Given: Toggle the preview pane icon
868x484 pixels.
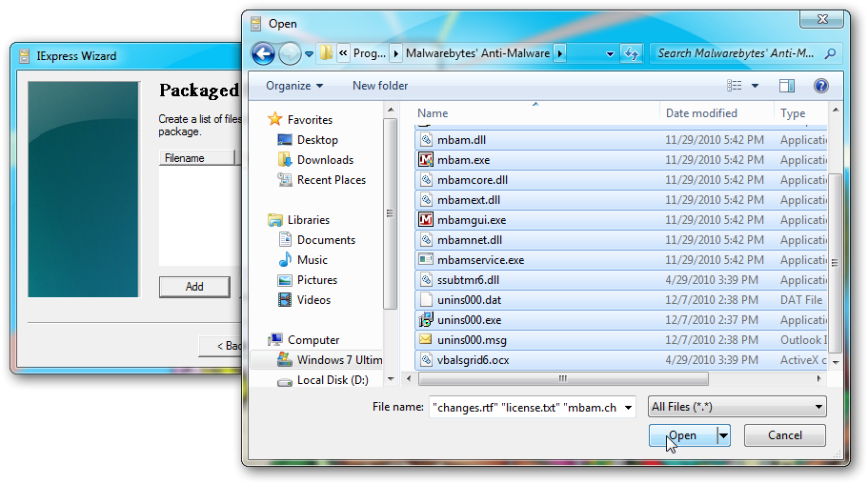Looking at the screenshot, I should [787, 86].
